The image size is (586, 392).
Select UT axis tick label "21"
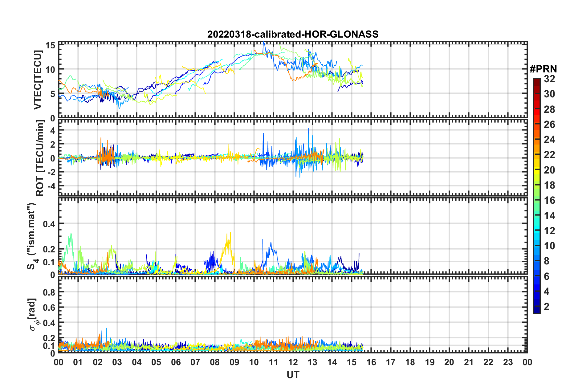point(469,362)
